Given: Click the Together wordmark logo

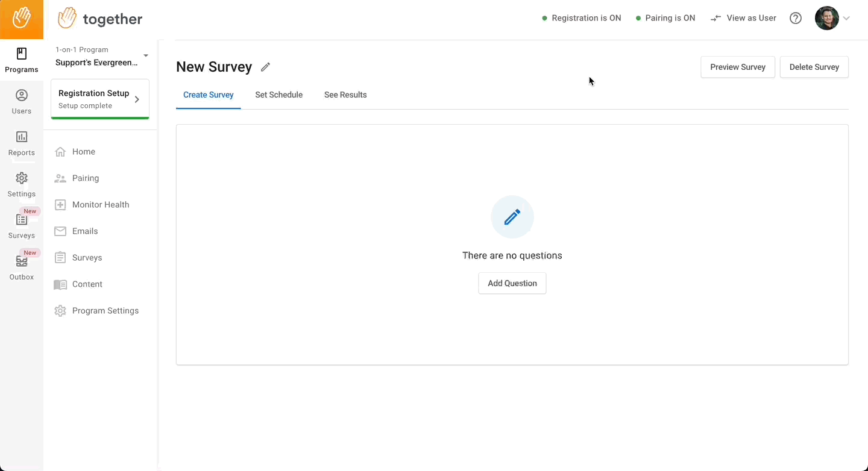Looking at the screenshot, I should point(100,19).
